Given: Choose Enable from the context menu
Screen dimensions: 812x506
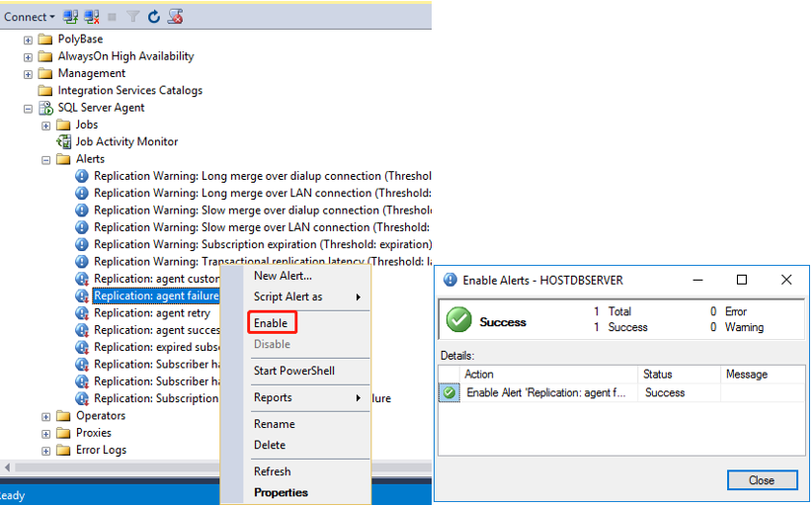Looking at the screenshot, I should (x=271, y=323).
